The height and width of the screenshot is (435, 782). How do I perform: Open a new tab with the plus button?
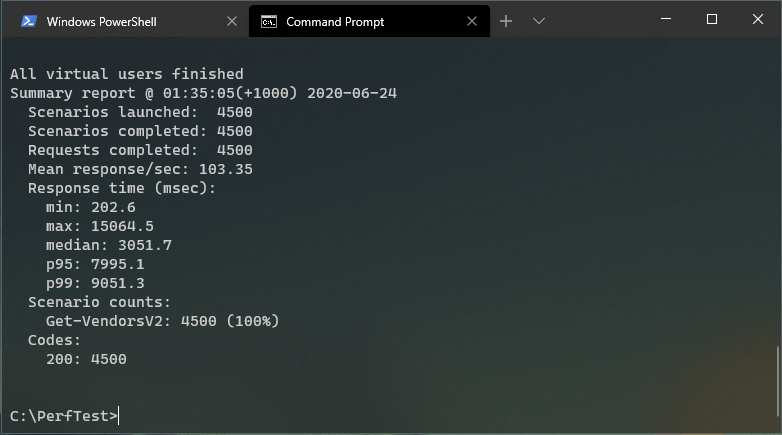(x=506, y=21)
